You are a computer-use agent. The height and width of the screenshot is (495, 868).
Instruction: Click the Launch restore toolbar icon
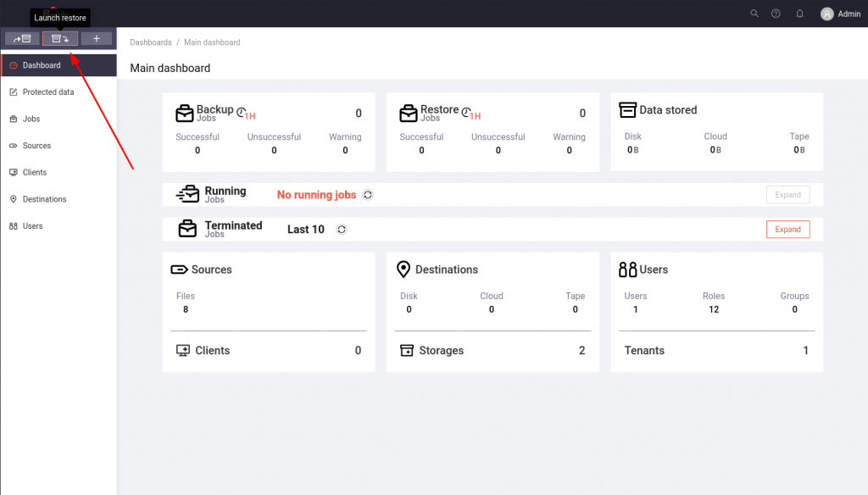click(x=60, y=38)
